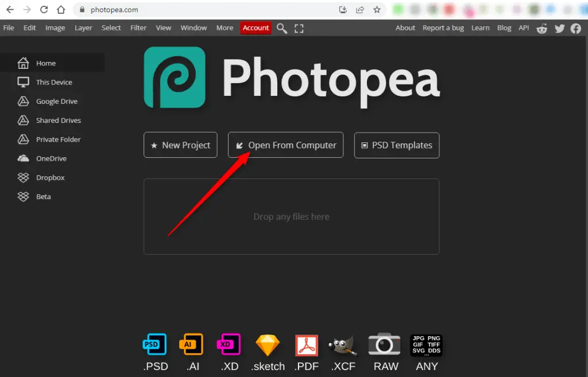Open Photopea's Twitter page icon
Image resolution: width=588 pixels, height=377 pixels.
tap(559, 29)
